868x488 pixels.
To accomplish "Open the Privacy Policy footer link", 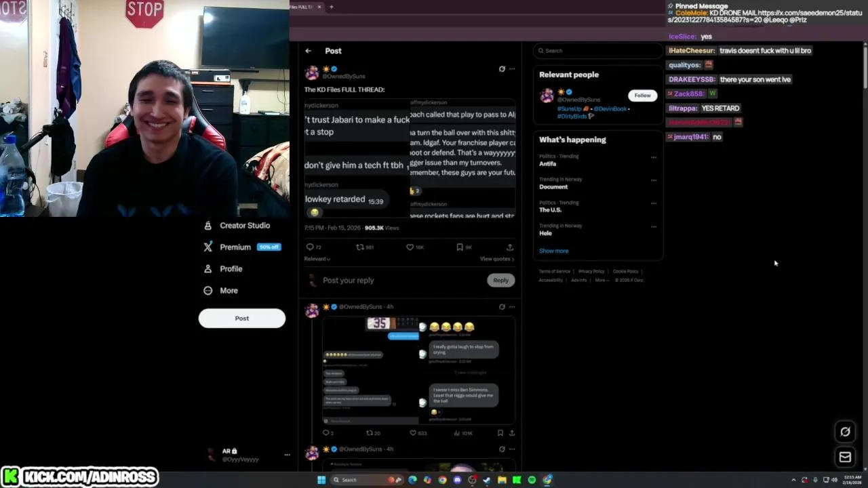I will [591, 272].
